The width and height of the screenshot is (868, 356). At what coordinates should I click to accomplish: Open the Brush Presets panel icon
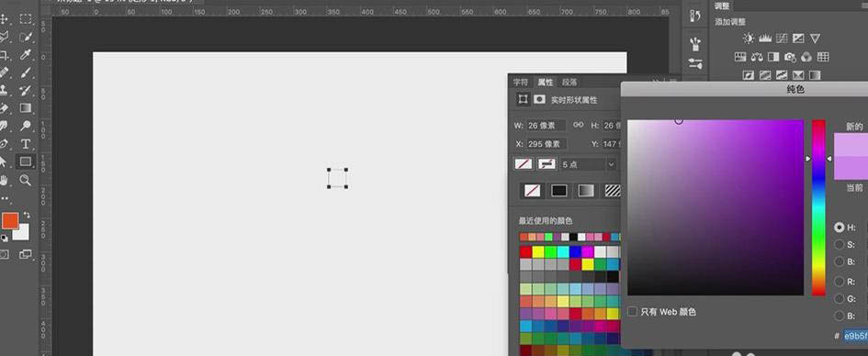(x=695, y=44)
